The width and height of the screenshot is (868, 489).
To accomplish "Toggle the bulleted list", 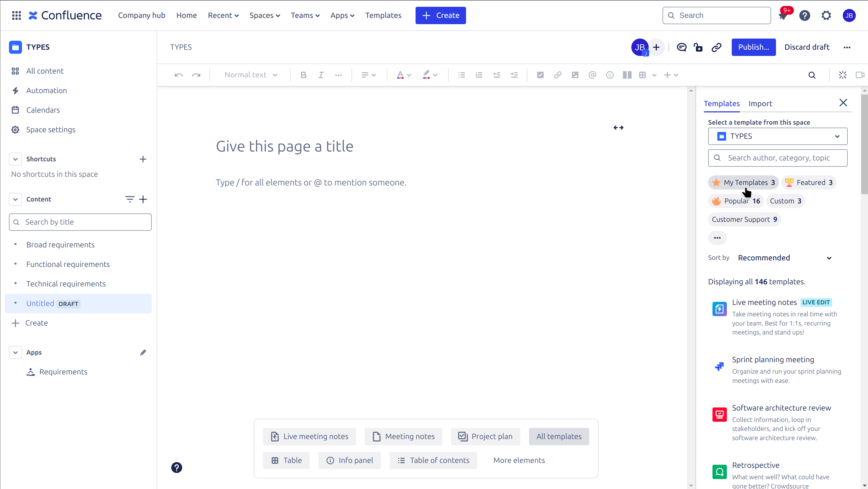I will pyautogui.click(x=461, y=75).
